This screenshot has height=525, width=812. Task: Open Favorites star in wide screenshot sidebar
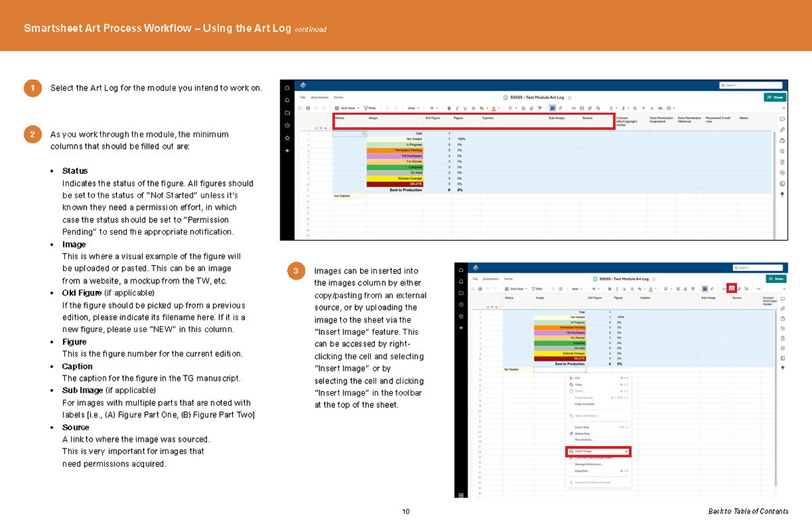287,138
